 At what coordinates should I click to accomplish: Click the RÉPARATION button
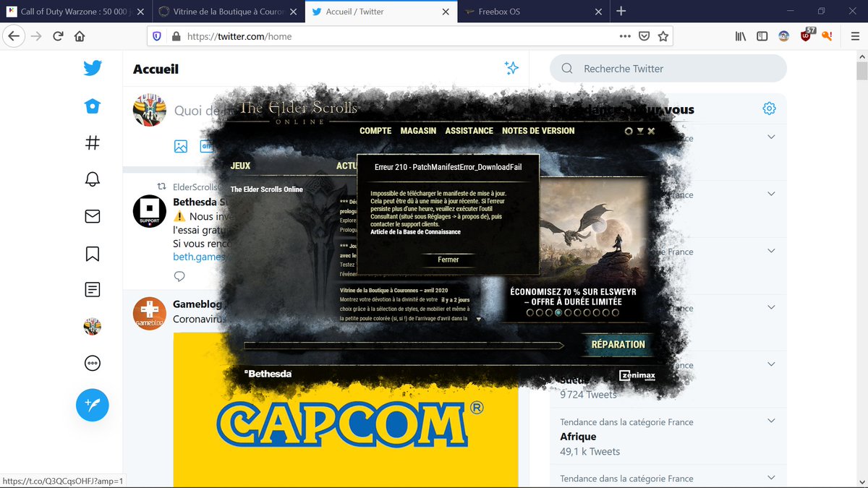click(x=618, y=345)
